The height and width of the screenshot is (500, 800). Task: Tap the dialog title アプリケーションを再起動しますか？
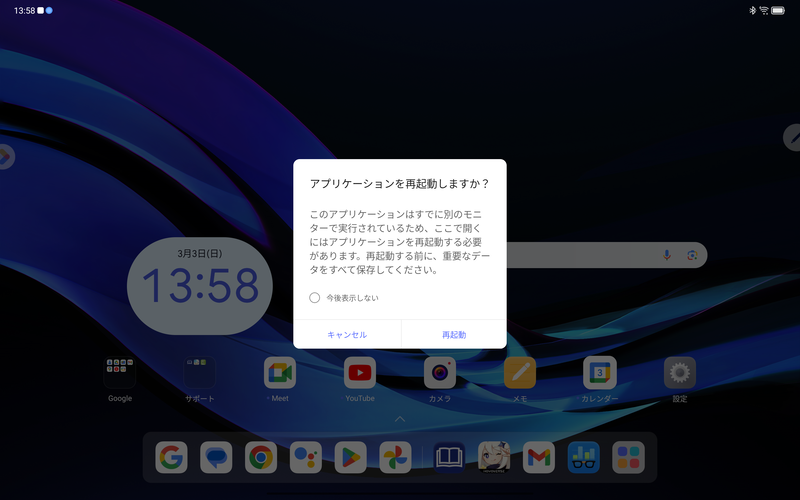399,184
